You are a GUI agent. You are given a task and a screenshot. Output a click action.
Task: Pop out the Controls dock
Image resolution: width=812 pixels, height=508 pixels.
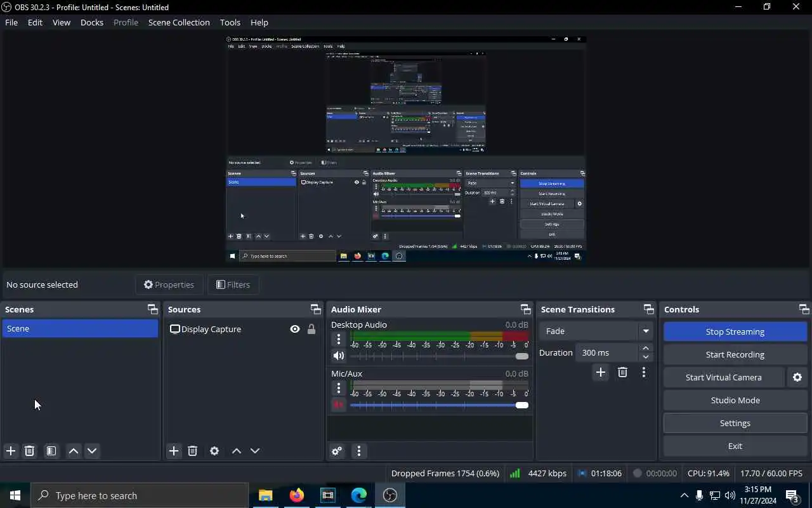804,309
